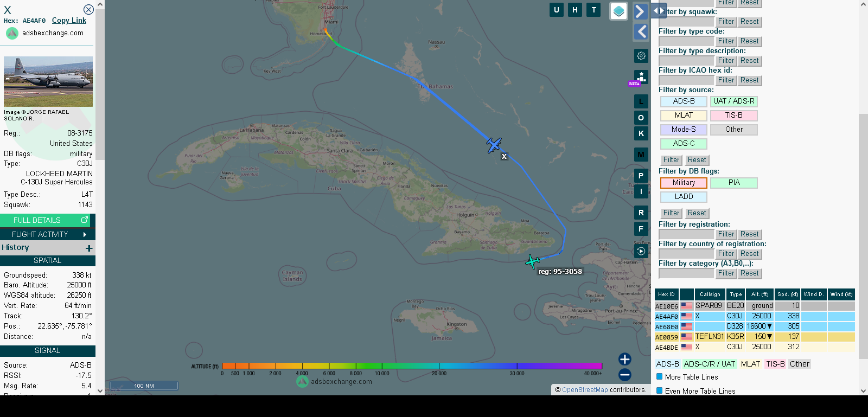Toggle sidebar with double-arrow button
The width and height of the screenshot is (868, 417).
[659, 11]
